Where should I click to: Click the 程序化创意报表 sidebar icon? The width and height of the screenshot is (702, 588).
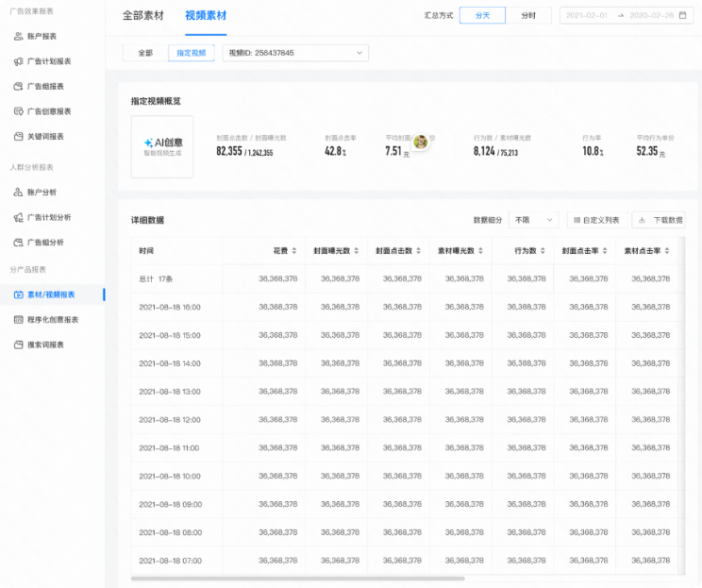18,320
